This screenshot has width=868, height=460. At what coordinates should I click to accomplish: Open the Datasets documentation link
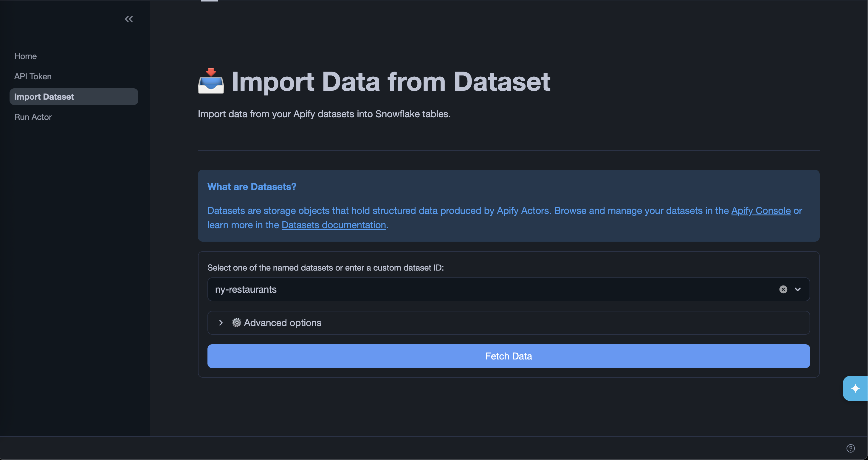point(333,225)
